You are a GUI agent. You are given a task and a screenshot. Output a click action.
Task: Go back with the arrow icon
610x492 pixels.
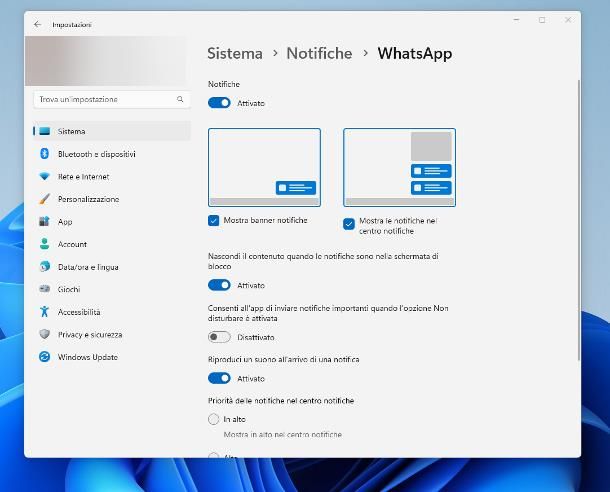(37, 25)
